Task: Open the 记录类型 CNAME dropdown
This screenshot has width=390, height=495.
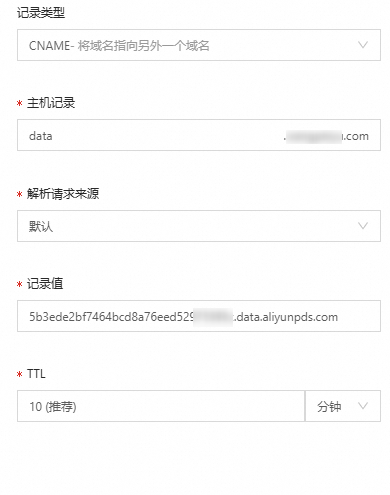Action: [x=199, y=45]
